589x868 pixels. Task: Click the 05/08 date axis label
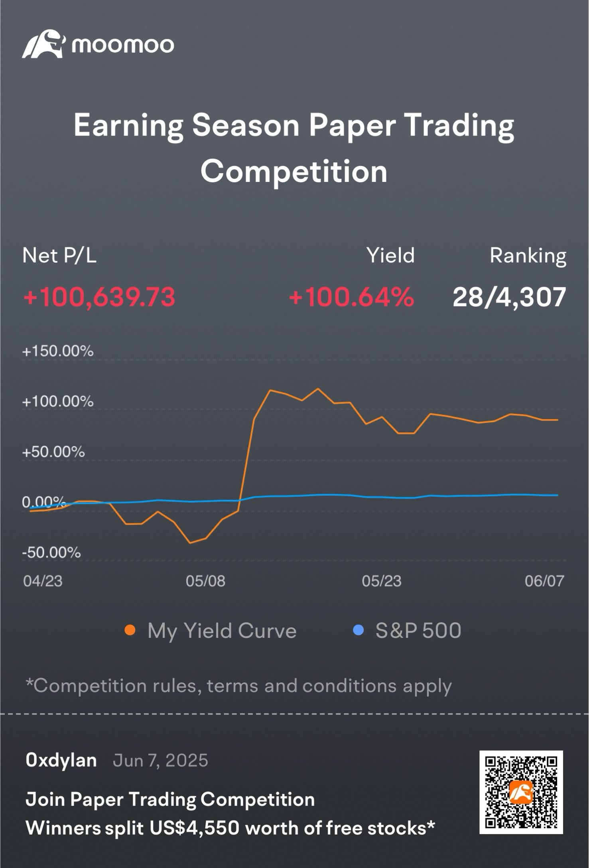pyautogui.click(x=205, y=581)
